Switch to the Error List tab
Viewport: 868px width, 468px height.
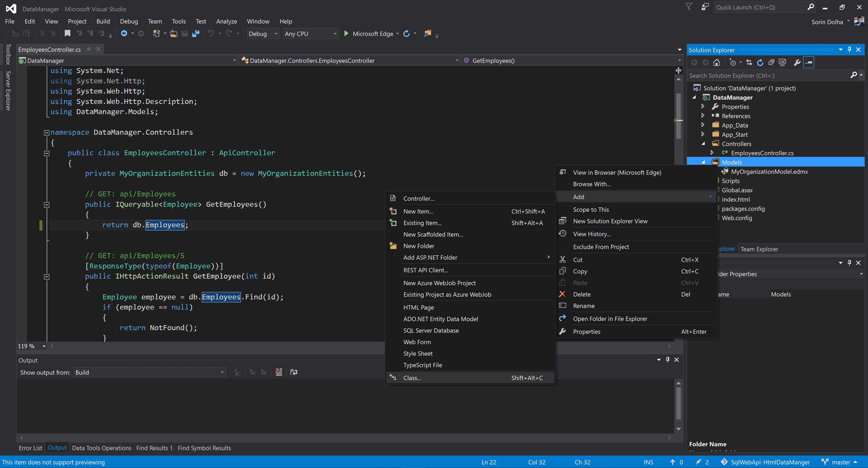pyautogui.click(x=30, y=448)
